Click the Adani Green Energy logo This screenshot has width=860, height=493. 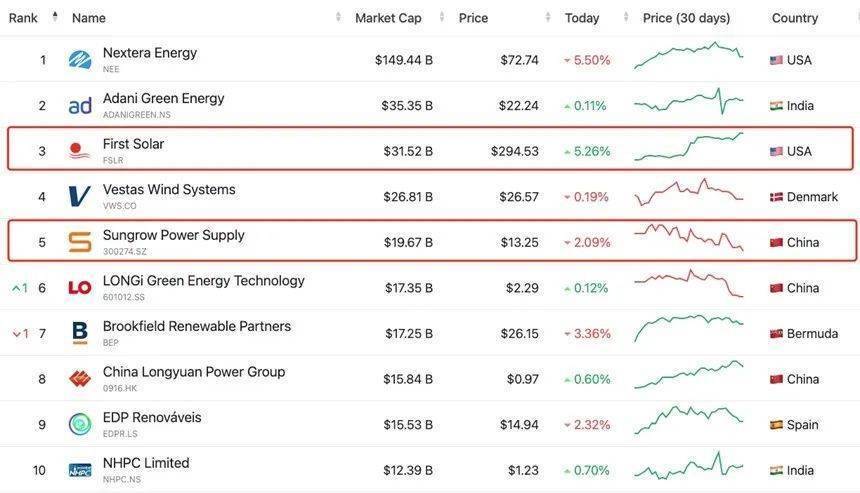tap(80, 106)
